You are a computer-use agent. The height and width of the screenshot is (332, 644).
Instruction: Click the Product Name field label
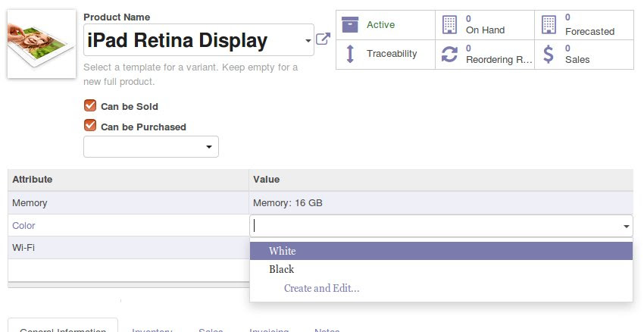tap(117, 17)
